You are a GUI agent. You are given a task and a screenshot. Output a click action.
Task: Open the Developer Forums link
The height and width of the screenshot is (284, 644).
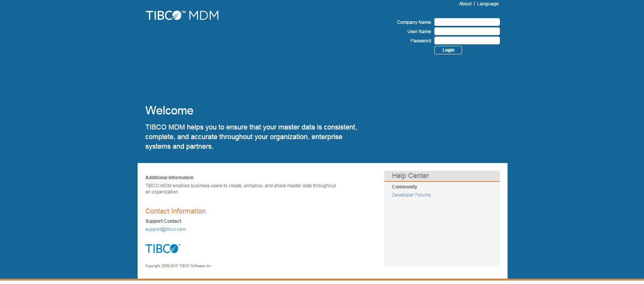(x=411, y=195)
